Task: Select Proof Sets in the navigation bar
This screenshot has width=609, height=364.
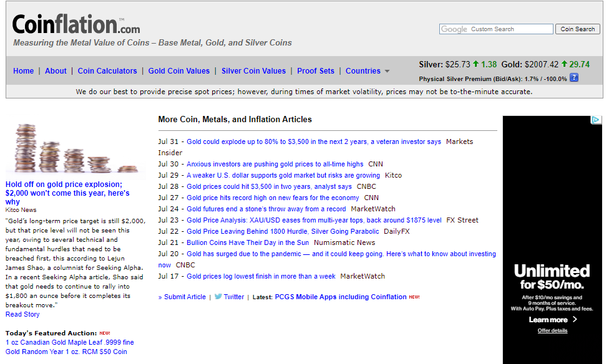Action: 316,71
